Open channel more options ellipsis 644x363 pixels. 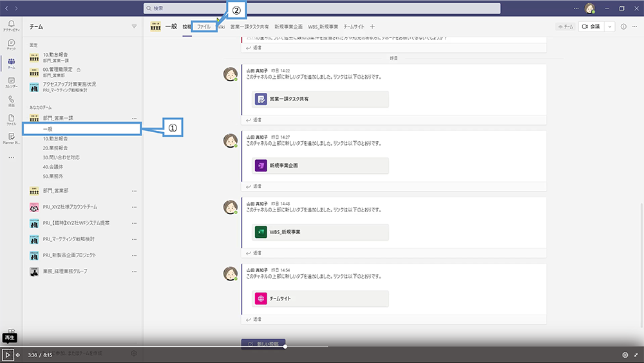click(x=634, y=26)
